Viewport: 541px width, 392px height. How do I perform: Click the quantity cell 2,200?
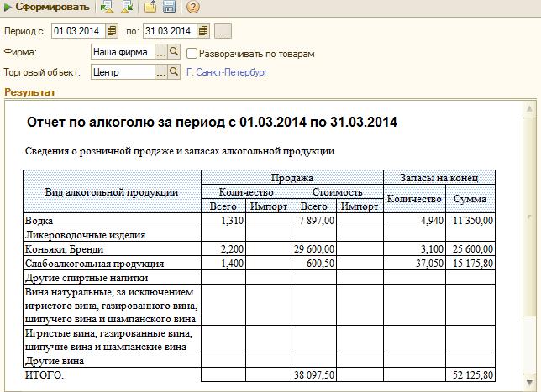[223, 249]
